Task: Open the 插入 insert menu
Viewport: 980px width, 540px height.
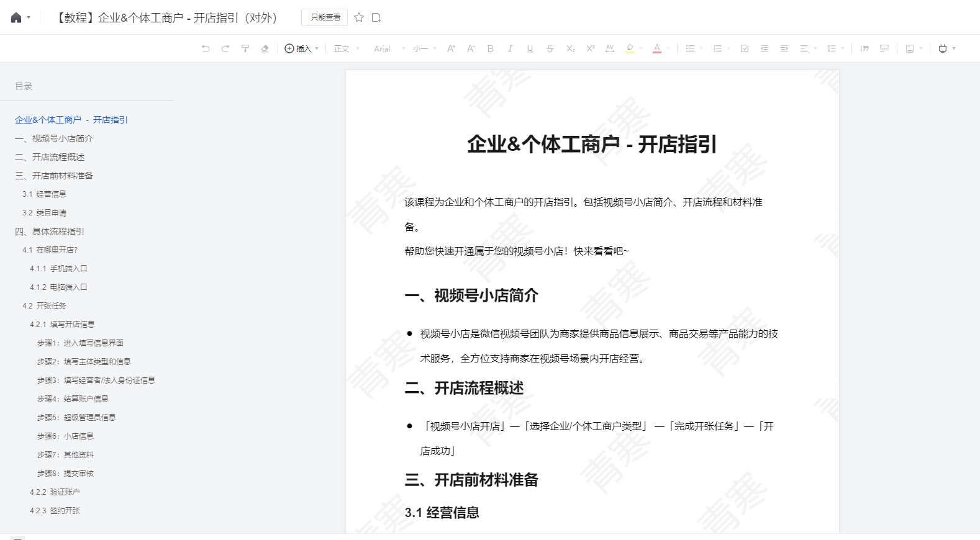Action: point(301,48)
